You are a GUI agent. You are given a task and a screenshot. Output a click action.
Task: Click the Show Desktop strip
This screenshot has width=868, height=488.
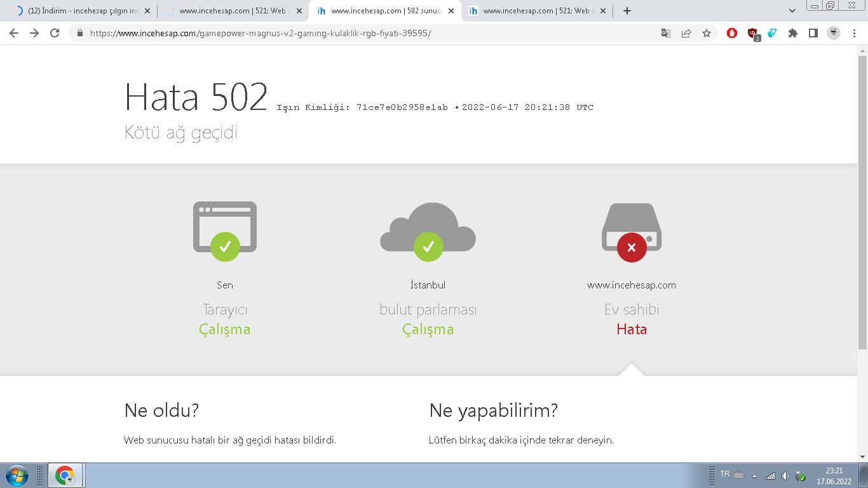pos(863,475)
